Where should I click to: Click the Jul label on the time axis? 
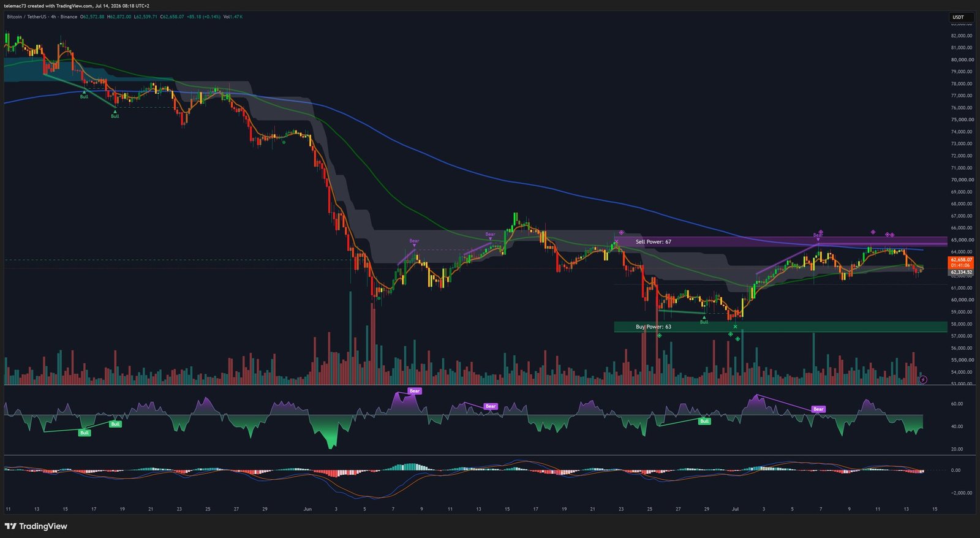(x=735, y=509)
